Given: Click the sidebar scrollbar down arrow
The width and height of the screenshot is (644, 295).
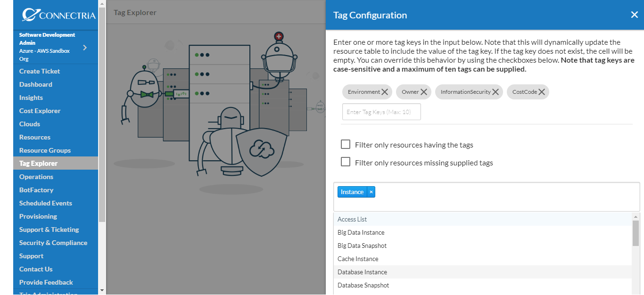Looking at the screenshot, I should pyautogui.click(x=102, y=291).
